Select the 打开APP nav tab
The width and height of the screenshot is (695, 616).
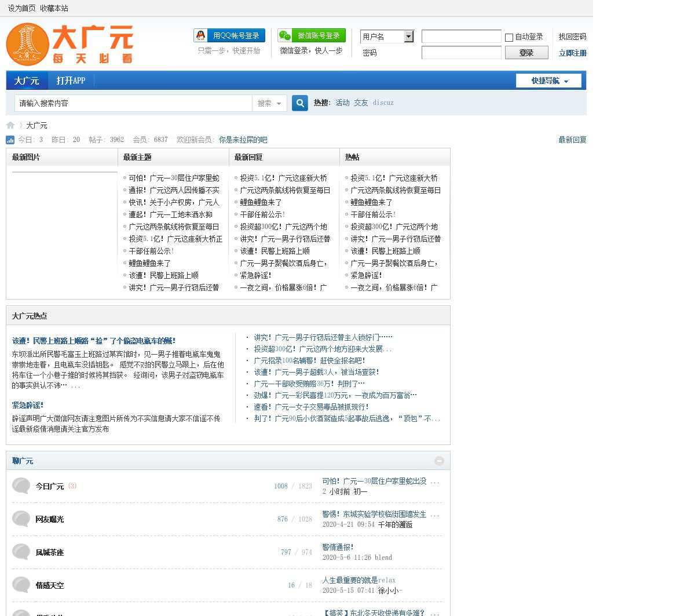(71, 81)
